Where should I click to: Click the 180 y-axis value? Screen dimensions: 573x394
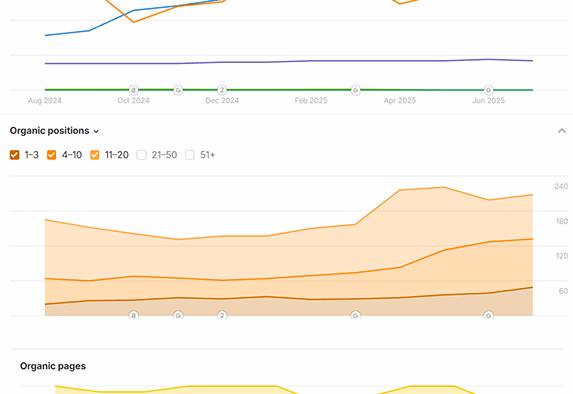(x=562, y=221)
